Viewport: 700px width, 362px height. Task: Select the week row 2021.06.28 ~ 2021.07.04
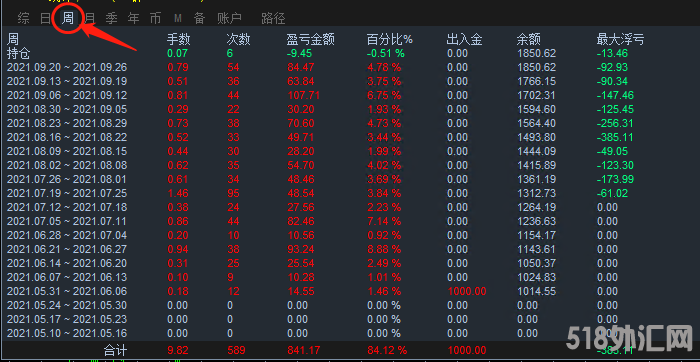click(67, 235)
